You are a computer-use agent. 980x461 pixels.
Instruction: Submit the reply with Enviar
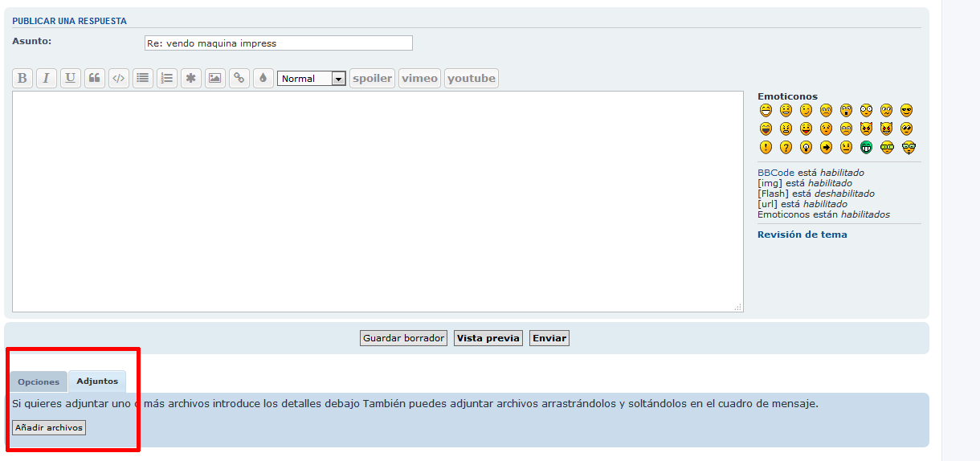coord(549,338)
